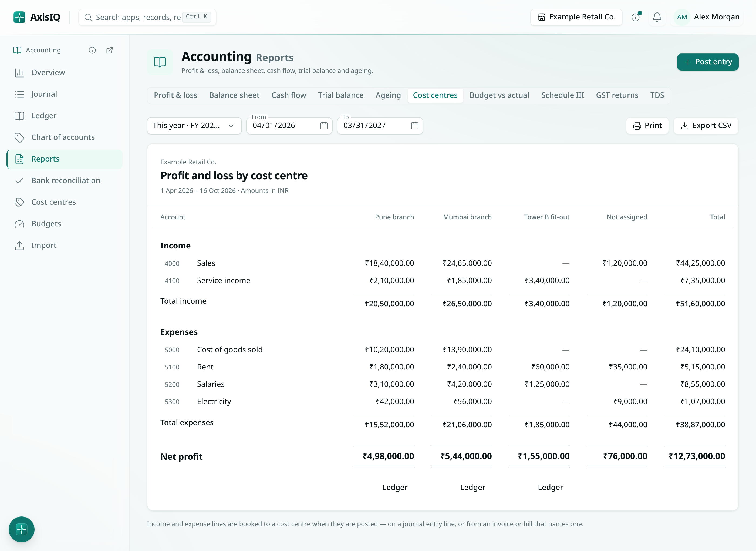
Task: Open Ledger link under Mumbai branch column
Action: click(x=472, y=487)
